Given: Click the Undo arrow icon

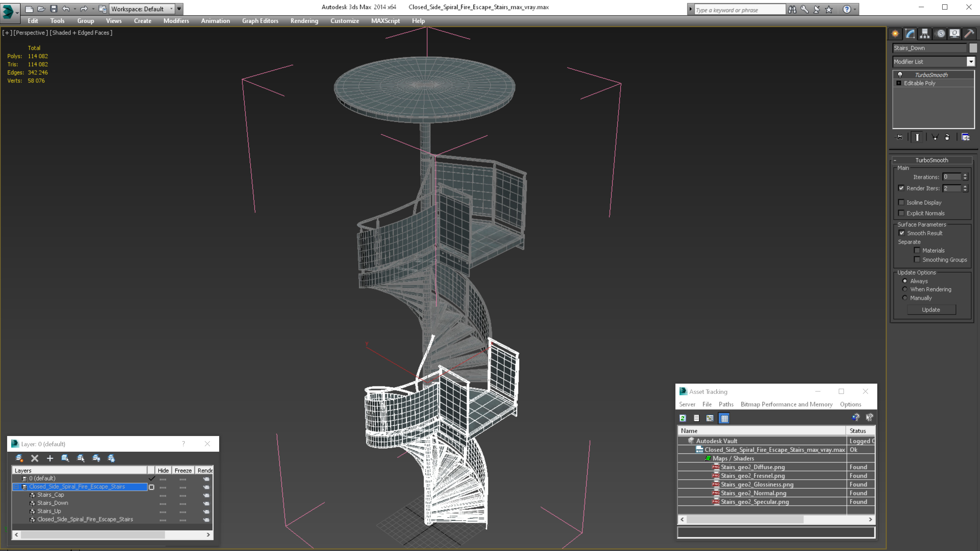Looking at the screenshot, I should tap(66, 9).
